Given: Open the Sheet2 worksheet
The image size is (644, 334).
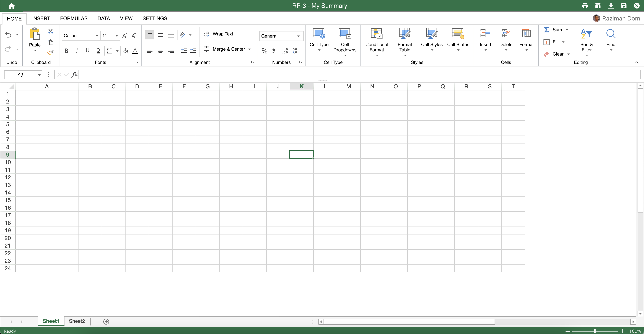Looking at the screenshot, I should tap(76, 321).
